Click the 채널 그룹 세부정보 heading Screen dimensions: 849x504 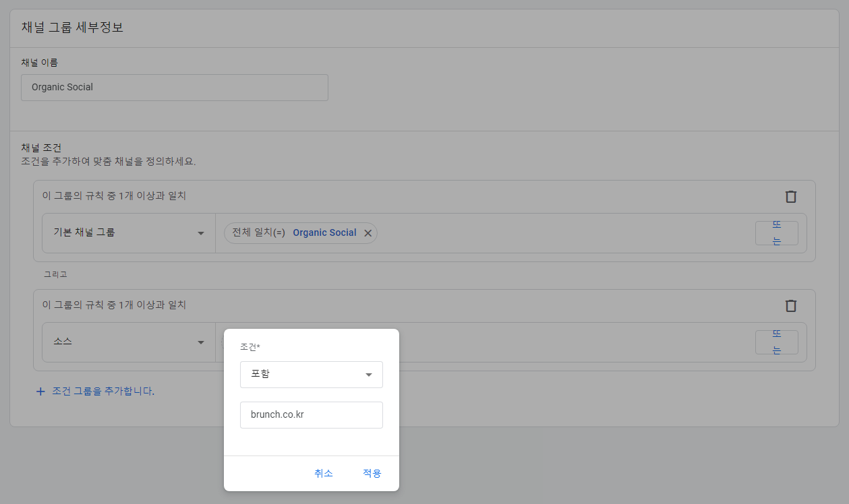click(72, 28)
